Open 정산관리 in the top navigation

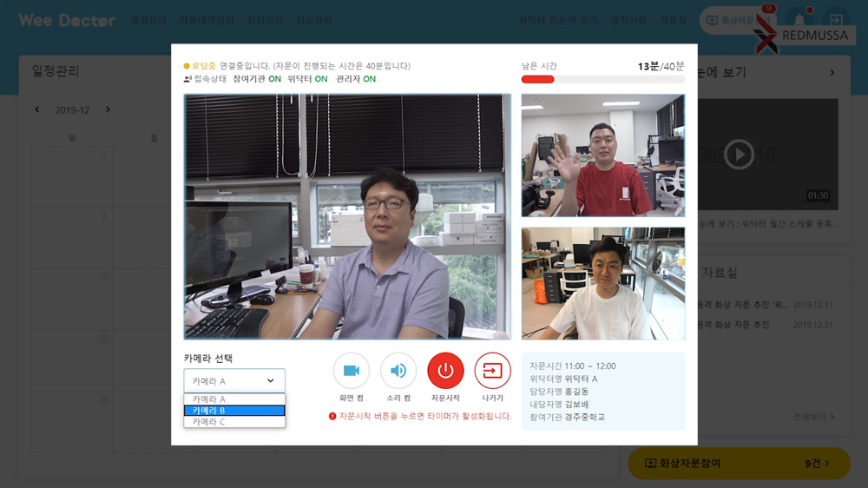pyautogui.click(x=265, y=21)
